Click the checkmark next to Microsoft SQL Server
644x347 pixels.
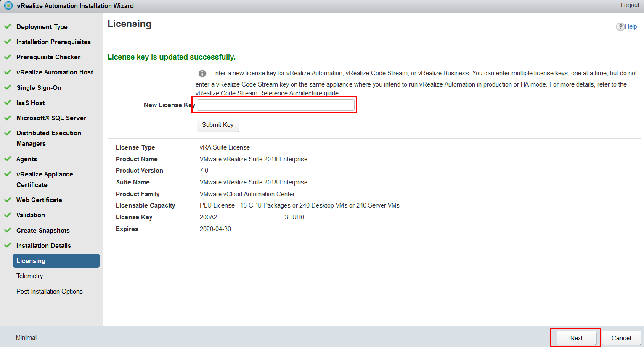[8, 118]
